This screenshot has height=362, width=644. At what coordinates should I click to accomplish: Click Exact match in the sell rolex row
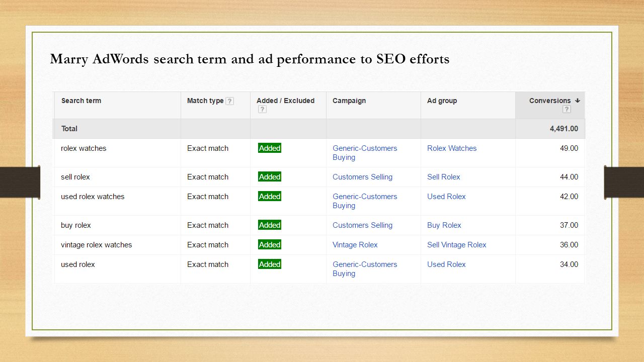208,177
